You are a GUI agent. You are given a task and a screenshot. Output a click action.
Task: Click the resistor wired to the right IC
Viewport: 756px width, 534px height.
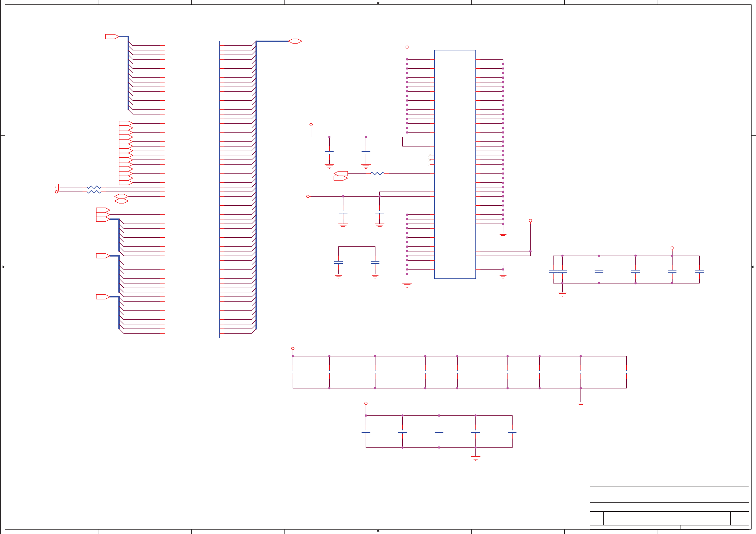377,173
